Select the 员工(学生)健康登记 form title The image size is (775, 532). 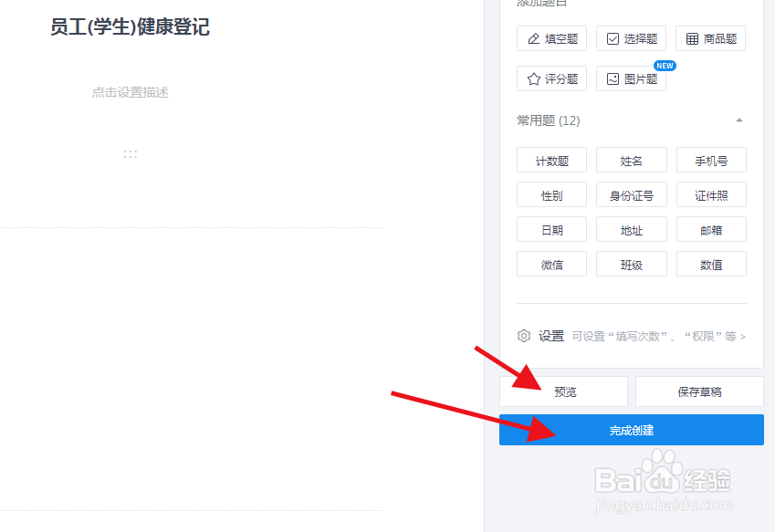coord(131,28)
